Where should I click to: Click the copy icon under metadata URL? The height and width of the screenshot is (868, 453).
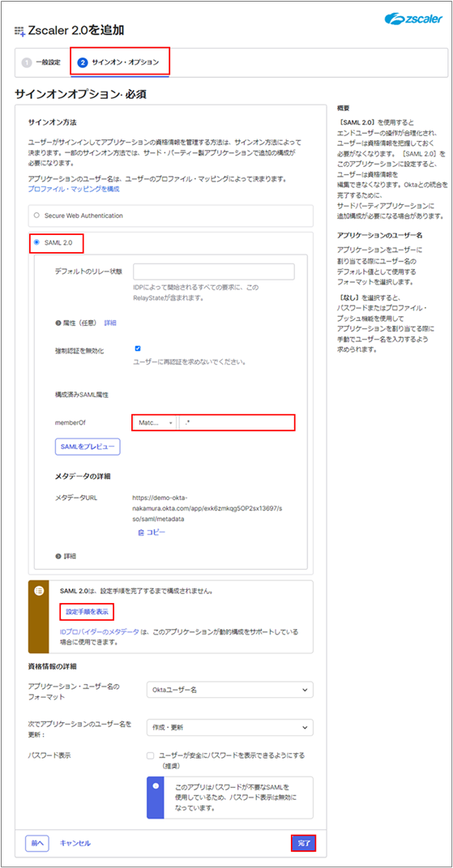(141, 532)
